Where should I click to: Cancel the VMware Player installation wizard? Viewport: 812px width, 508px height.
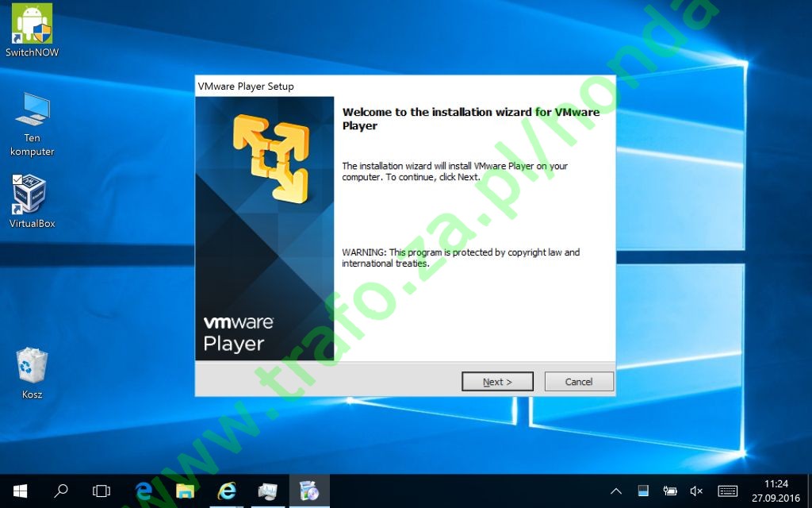click(579, 382)
